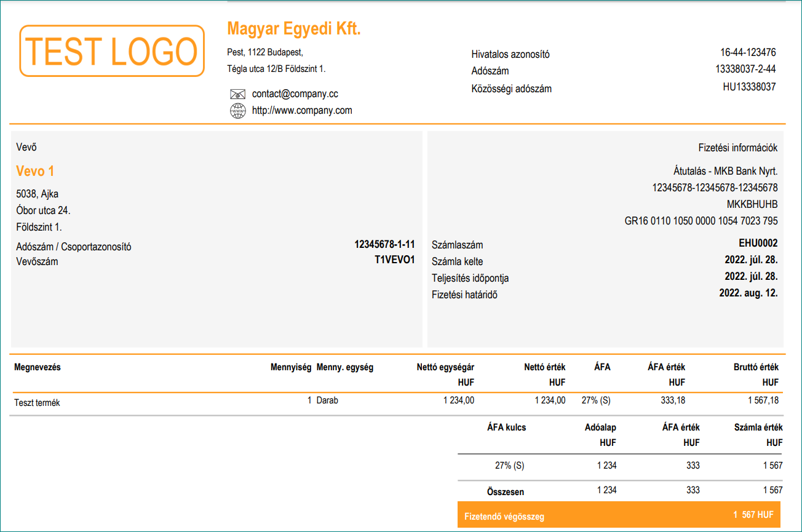Click the ÁFA kulcs summary header
Image resolution: width=802 pixels, height=532 pixels.
pos(507,427)
